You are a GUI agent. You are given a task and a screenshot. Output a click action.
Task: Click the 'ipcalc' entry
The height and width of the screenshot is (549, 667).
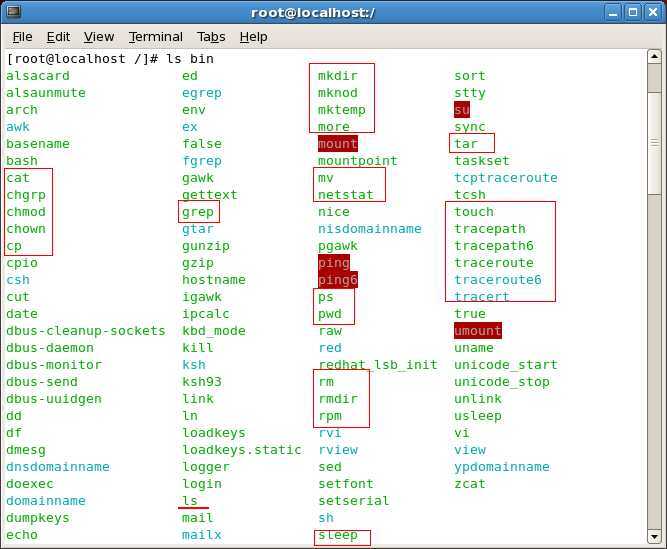point(206,314)
